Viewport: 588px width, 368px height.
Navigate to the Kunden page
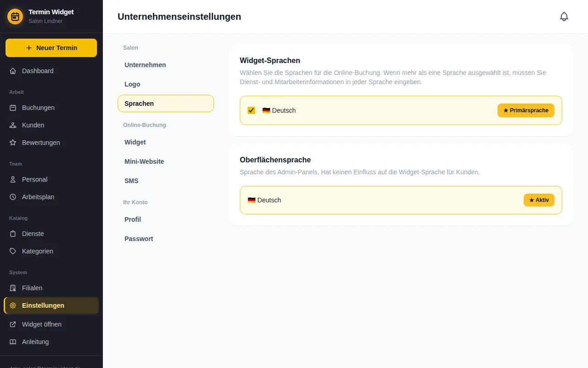pyautogui.click(x=51, y=125)
